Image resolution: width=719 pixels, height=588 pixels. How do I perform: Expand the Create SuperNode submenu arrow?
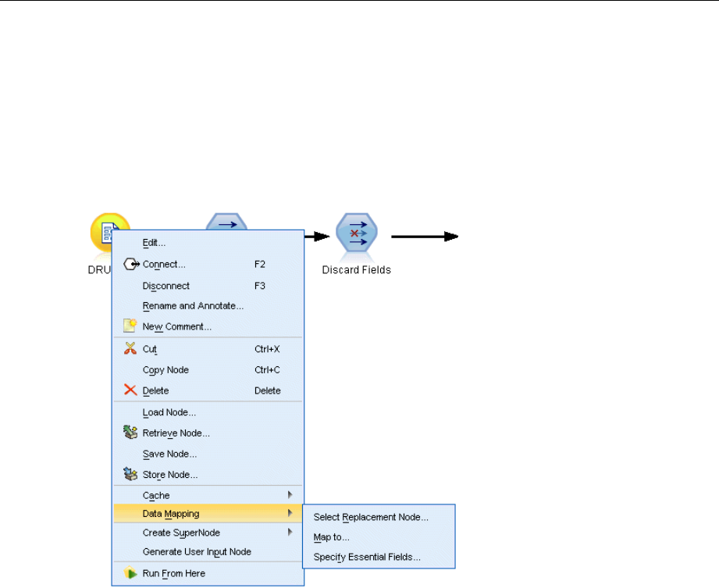[290, 532]
